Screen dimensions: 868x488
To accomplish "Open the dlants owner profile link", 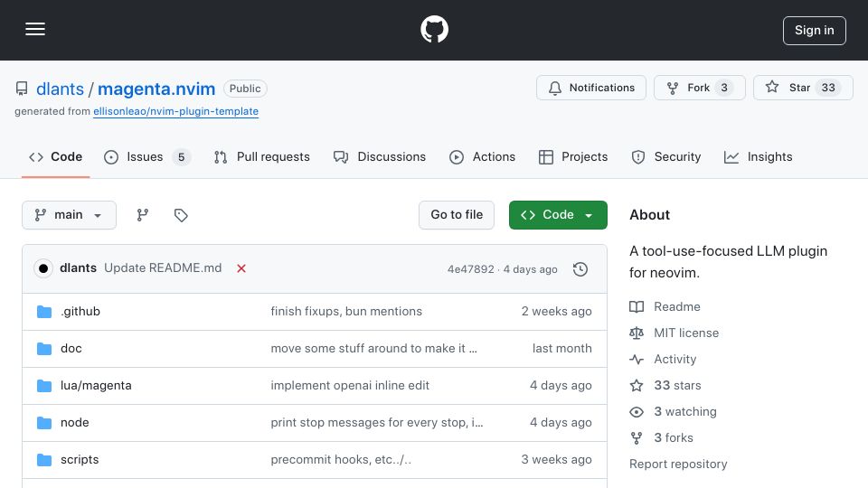I will pos(60,89).
